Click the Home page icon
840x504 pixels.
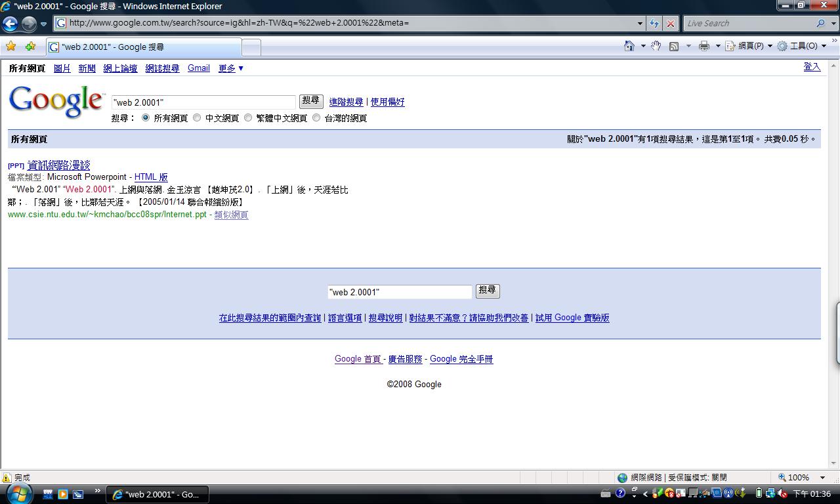point(629,46)
